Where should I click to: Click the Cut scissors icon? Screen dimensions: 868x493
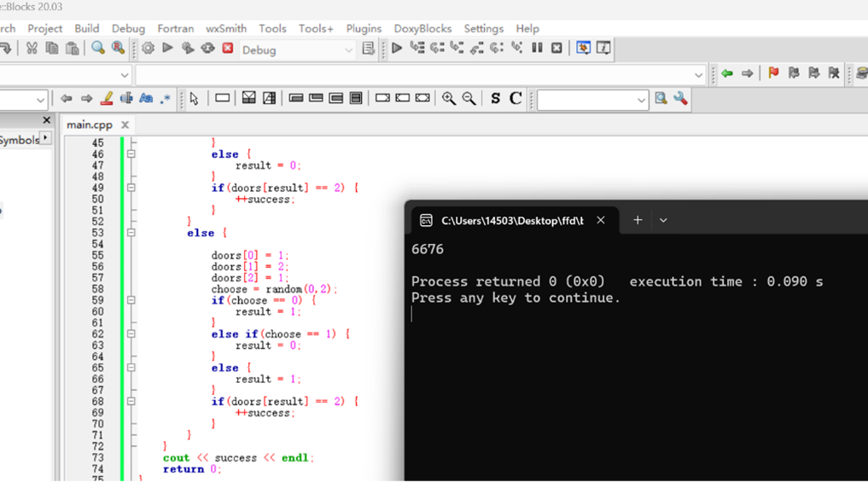(32, 49)
